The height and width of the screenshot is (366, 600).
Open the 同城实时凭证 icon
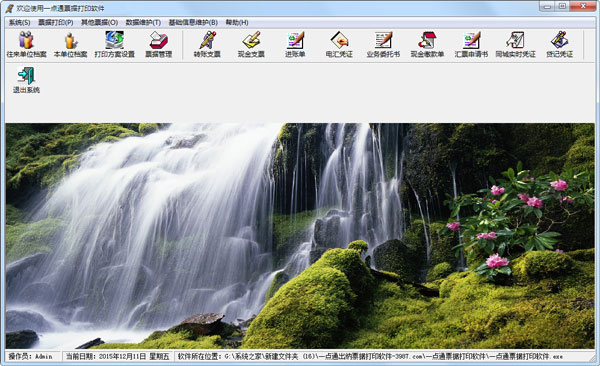click(515, 45)
